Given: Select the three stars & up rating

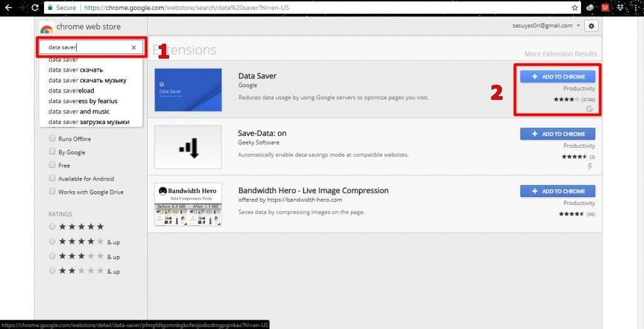Looking at the screenshot, I should point(52,256).
